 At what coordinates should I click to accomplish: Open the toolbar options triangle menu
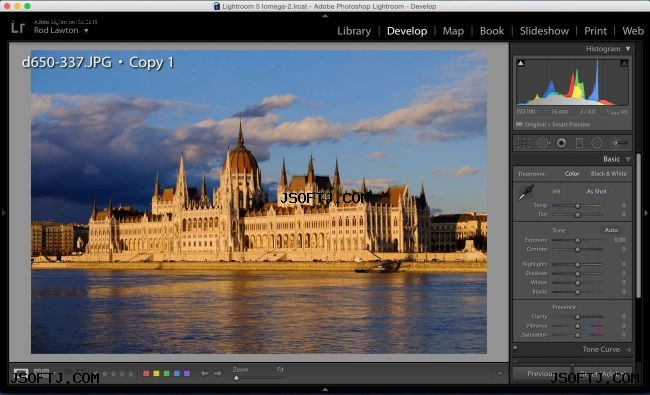(x=500, y=373)
